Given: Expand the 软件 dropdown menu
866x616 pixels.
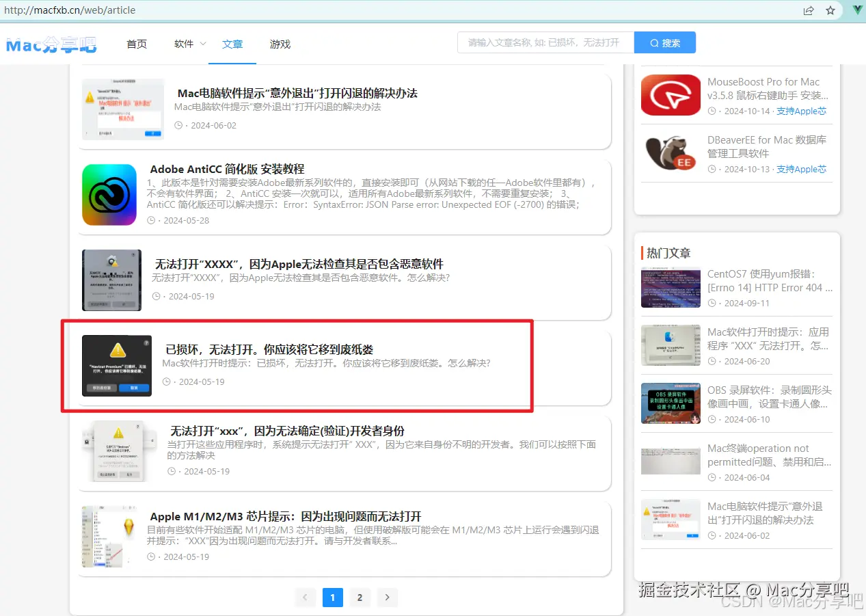Looking at the screenshot, I should click(189, 44).
